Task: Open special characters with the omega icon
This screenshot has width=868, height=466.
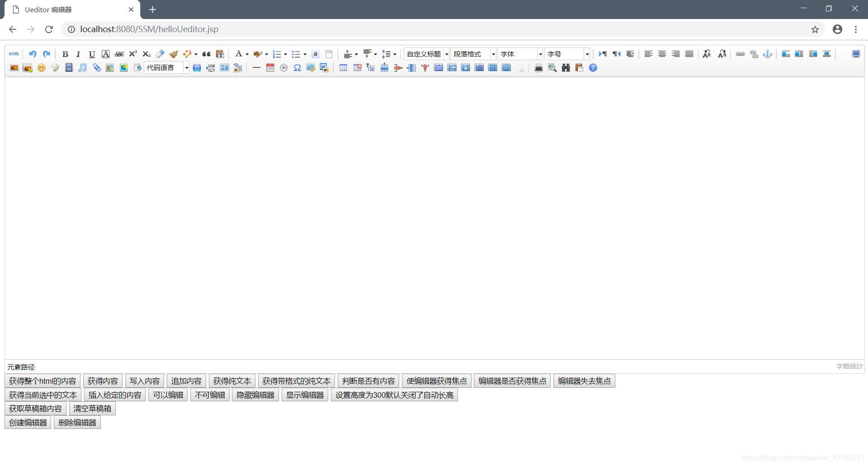Action: [x=297, y=68]
